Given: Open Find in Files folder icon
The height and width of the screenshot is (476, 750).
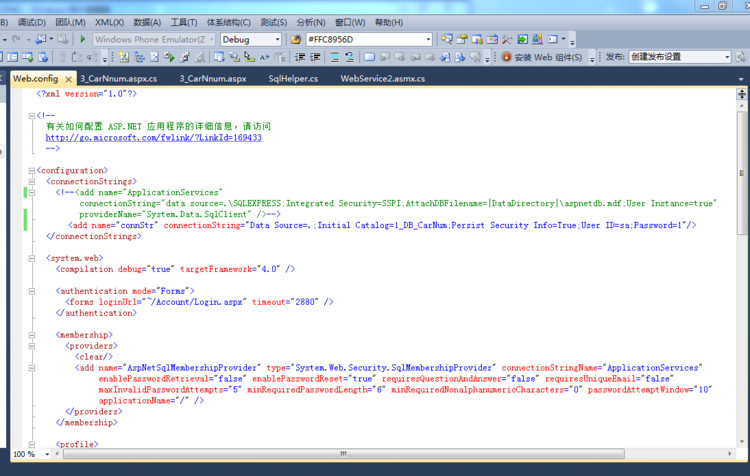Looking at the screenshot, I should pyautogui.click(x=296, y=39).
